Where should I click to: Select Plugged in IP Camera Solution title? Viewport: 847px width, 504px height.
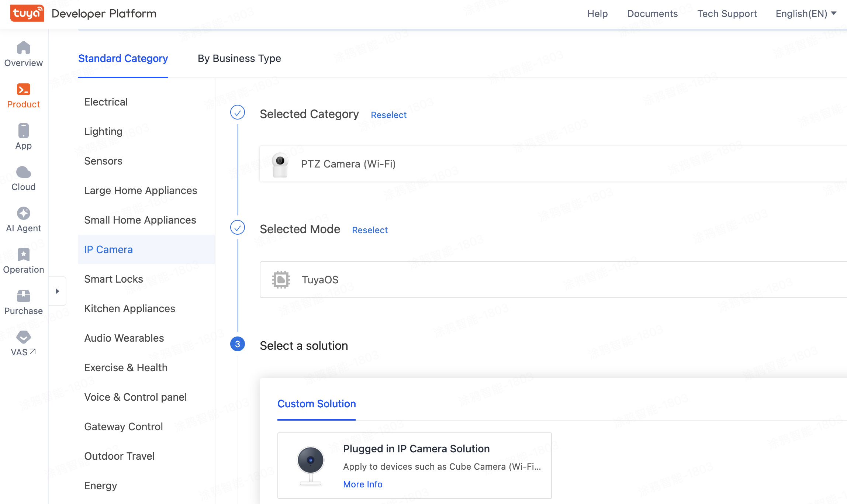coord(416,449)
